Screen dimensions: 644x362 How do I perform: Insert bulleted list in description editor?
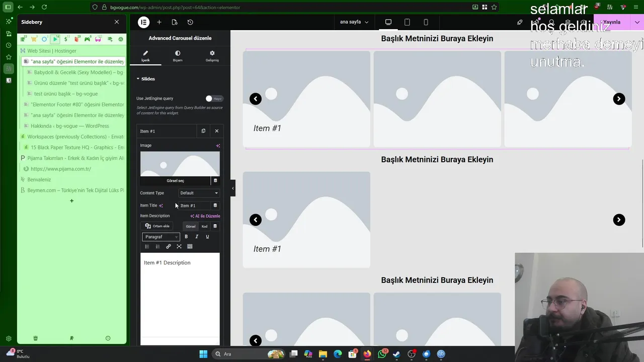[x=147, y=246]
